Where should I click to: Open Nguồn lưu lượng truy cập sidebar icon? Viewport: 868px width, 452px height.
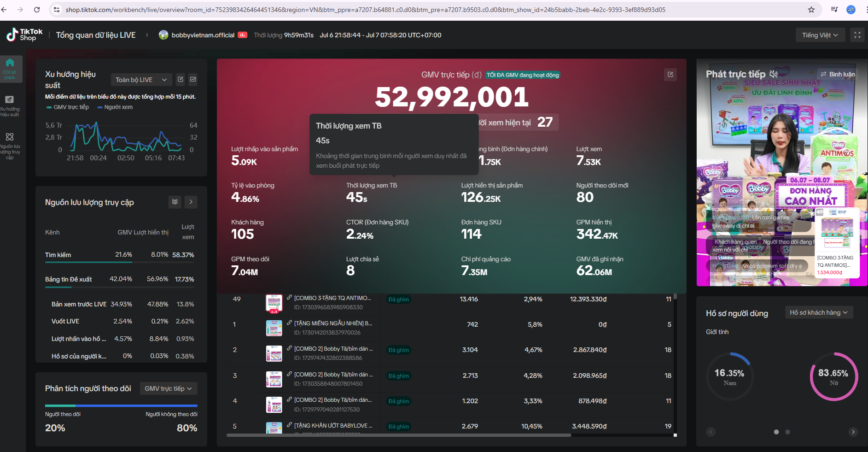tap(10, 145)
